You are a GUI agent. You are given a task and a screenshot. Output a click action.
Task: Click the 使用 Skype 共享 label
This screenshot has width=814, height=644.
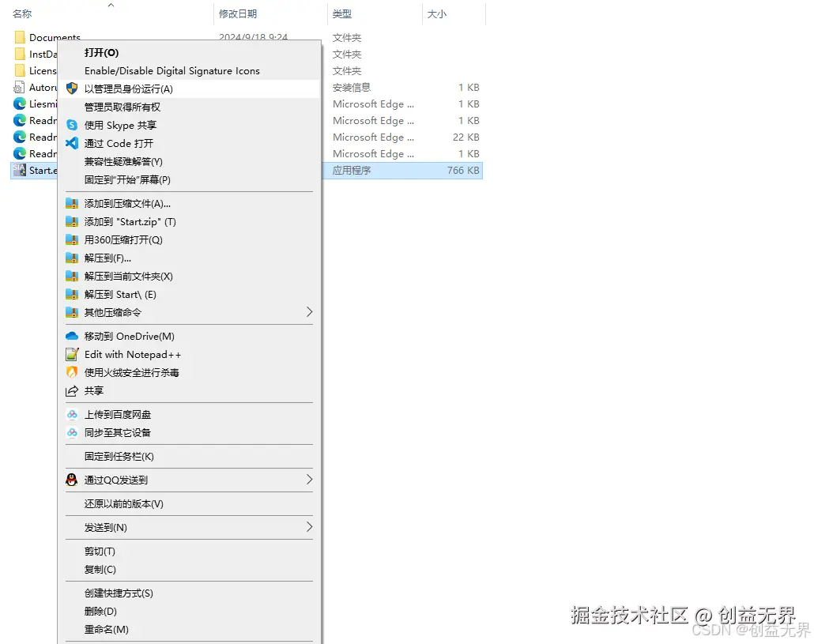(x=120, y=125)
